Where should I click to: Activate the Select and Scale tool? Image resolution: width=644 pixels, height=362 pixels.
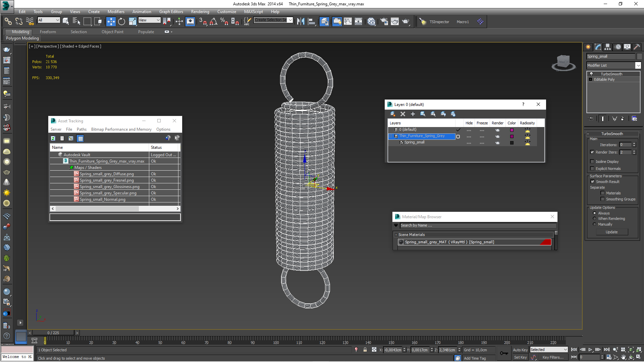[132, 21]
